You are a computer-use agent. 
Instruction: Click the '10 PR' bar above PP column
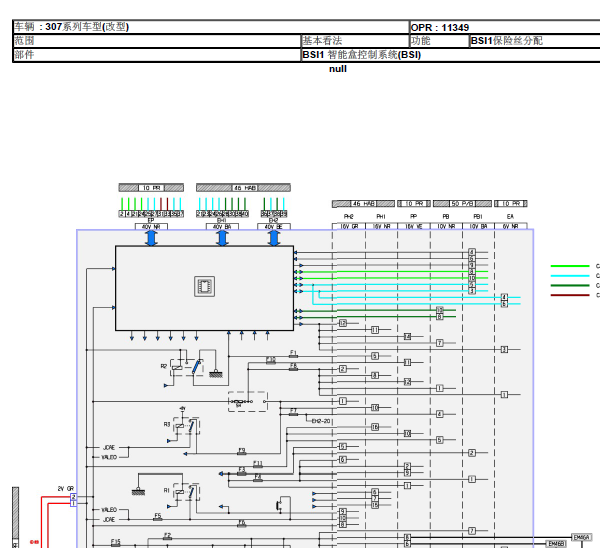click(x=414, y=204)
